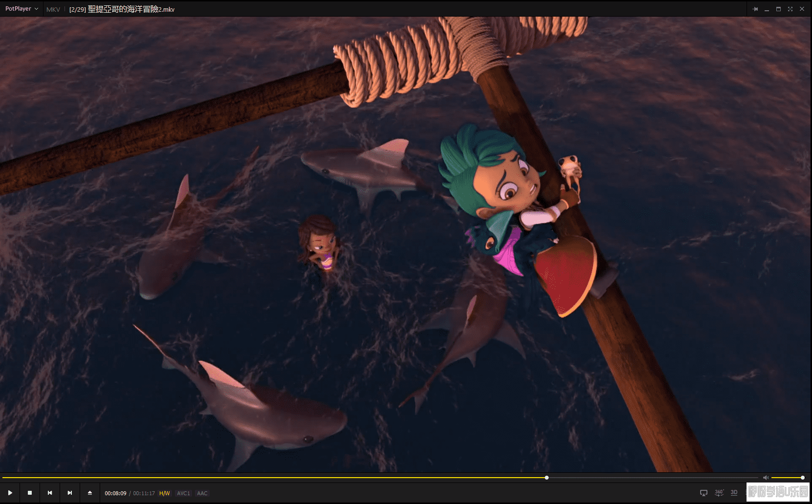Click the volume slider handle
The image size is (812, 504).
coord(803,478)
